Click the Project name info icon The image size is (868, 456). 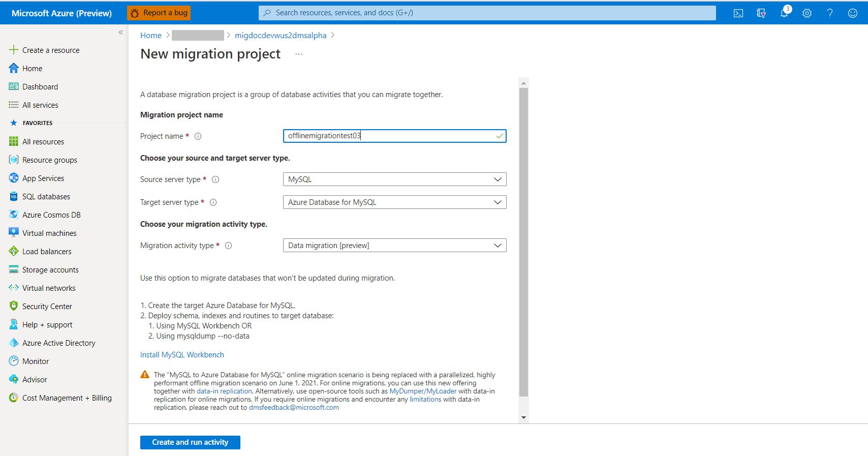(198, 136)
